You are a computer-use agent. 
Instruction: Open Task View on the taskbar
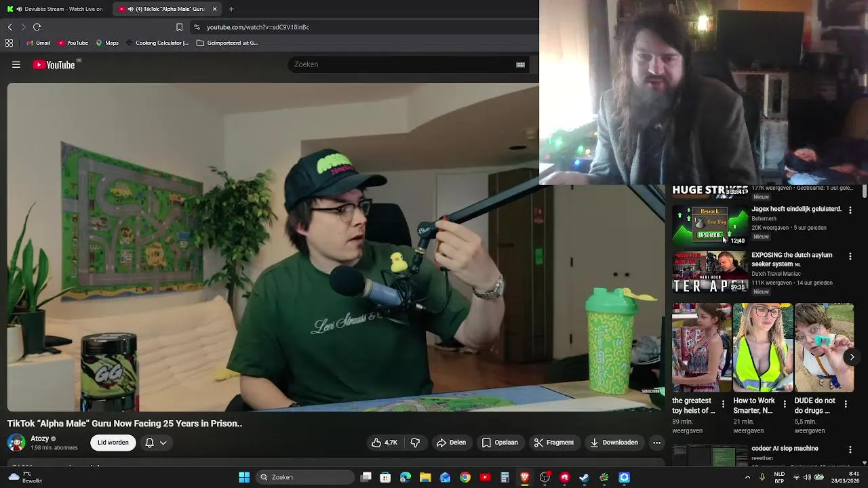(x=366, y=477)
